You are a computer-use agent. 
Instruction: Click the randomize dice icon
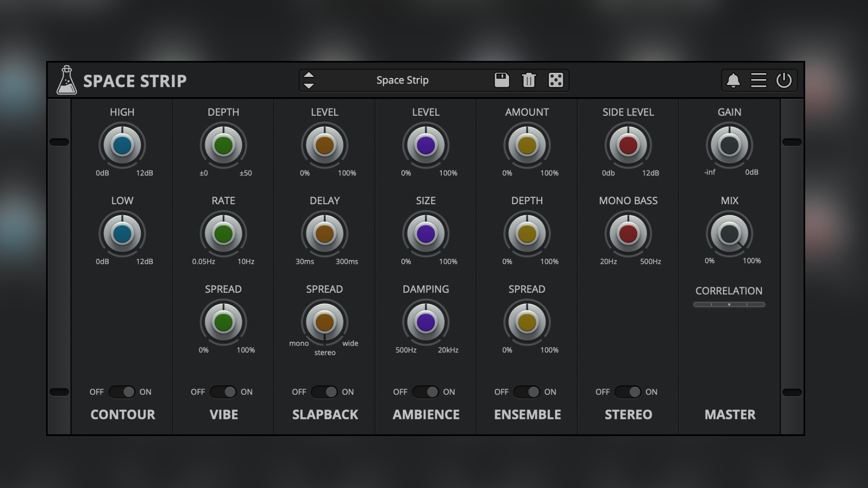coord(556,80)
